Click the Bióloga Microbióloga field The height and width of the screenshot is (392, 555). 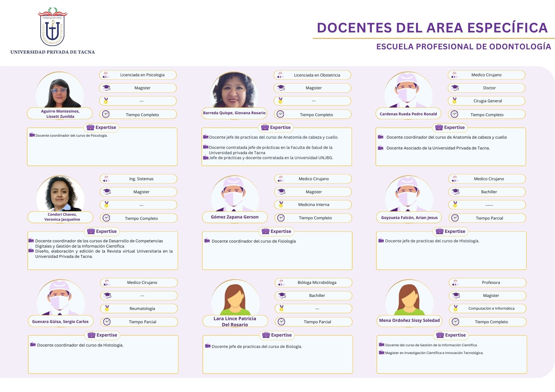point(314,282)
